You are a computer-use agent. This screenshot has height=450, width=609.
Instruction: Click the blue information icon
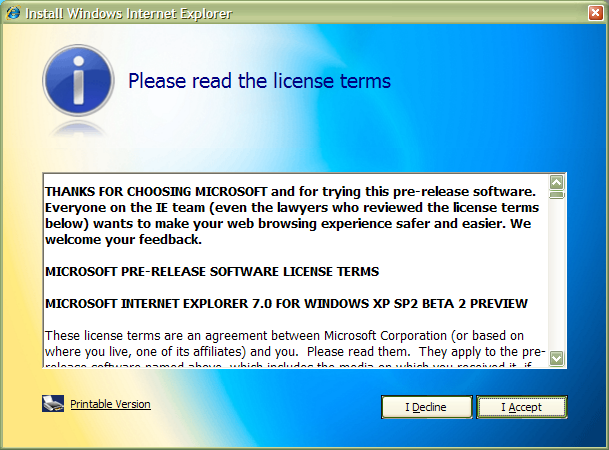click(78, 80)
